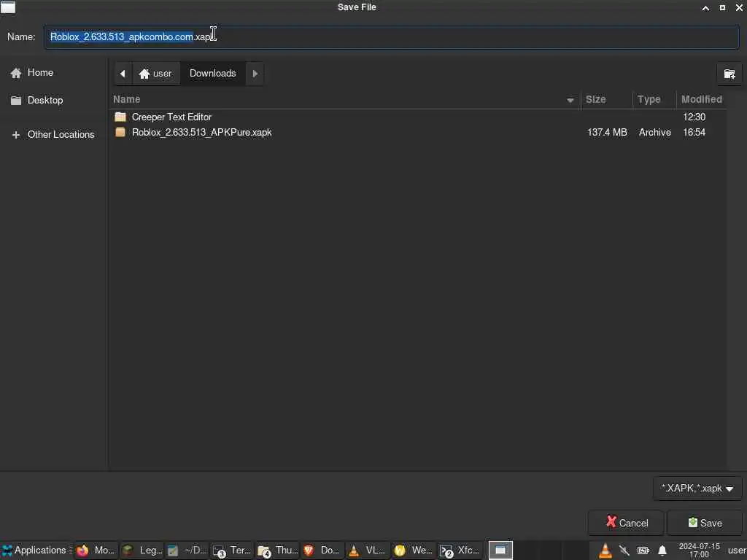Click the forward arrow in path bar
This screenshot has height=560, width=747.
pos(255,74)
